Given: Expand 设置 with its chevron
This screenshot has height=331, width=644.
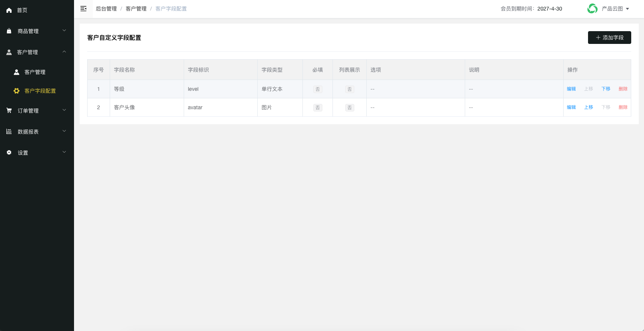Looking at the screenshot, I should [x=64, y=152].
